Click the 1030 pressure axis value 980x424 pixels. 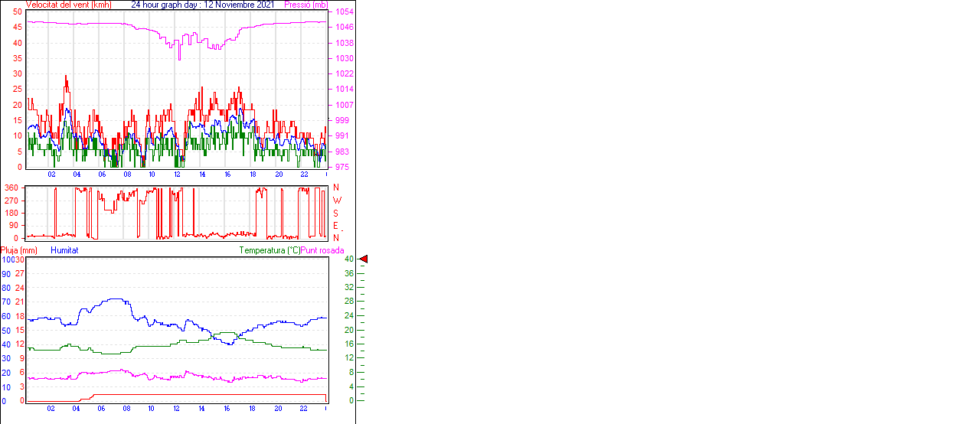344,58
